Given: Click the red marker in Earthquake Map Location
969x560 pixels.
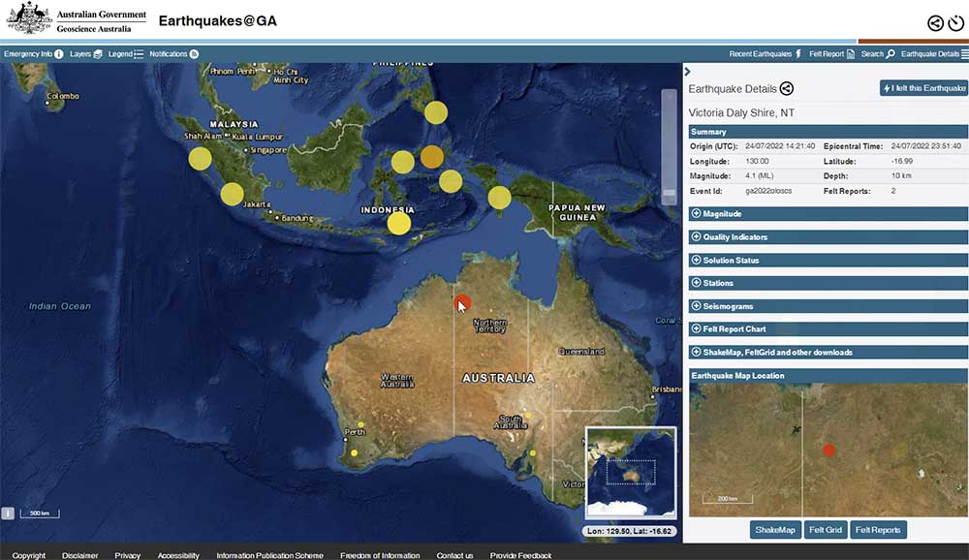Looking at the screenshot, I should coord(829,451).
